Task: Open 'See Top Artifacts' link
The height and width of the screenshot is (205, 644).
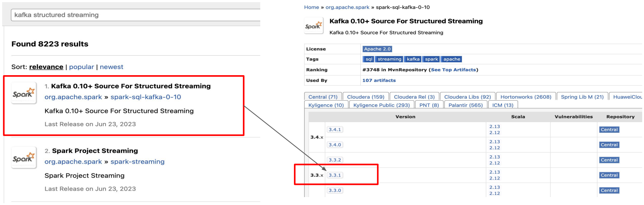Action: [453, 70]
